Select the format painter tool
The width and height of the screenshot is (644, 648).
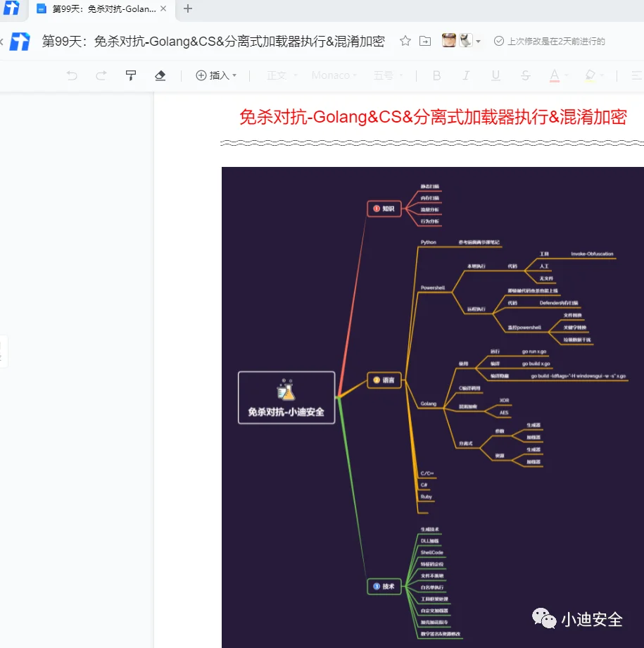[x=130, y=75]
